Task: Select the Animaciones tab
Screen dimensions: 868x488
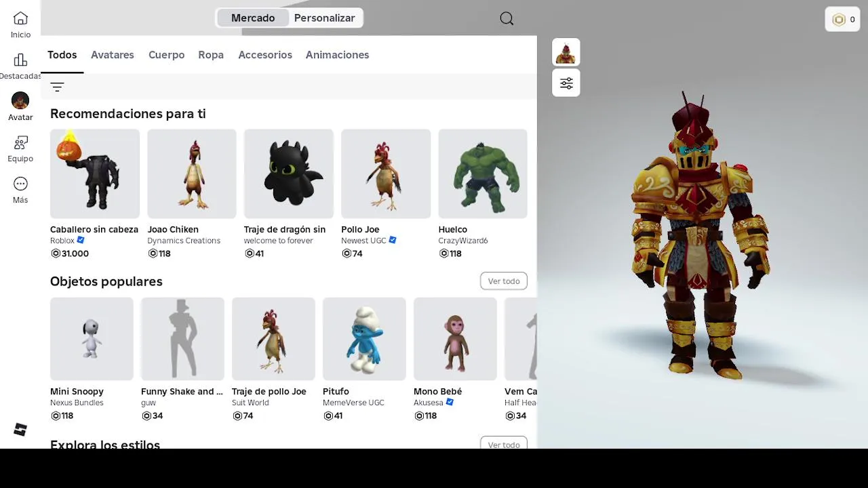Action: coord(338,55)
